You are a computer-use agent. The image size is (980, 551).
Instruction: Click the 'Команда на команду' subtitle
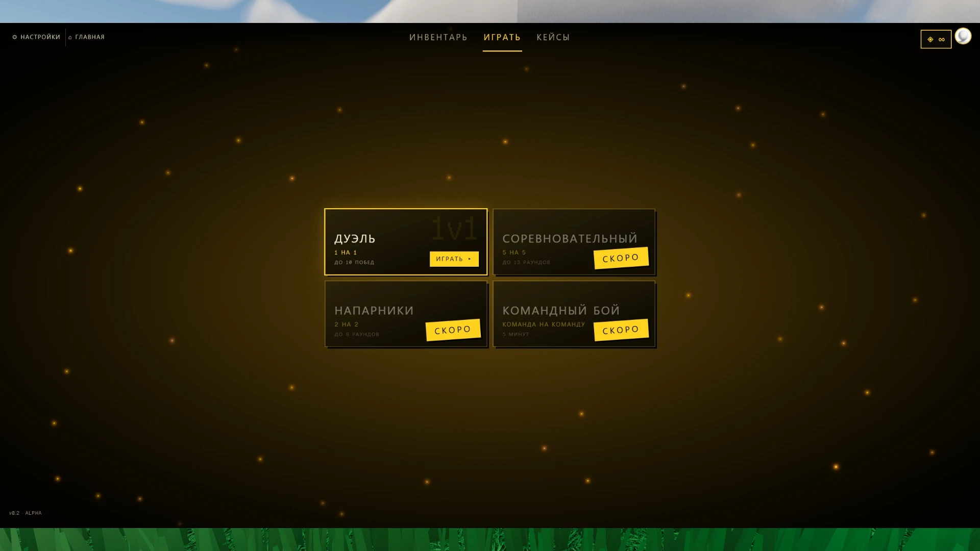click(544, 324)
